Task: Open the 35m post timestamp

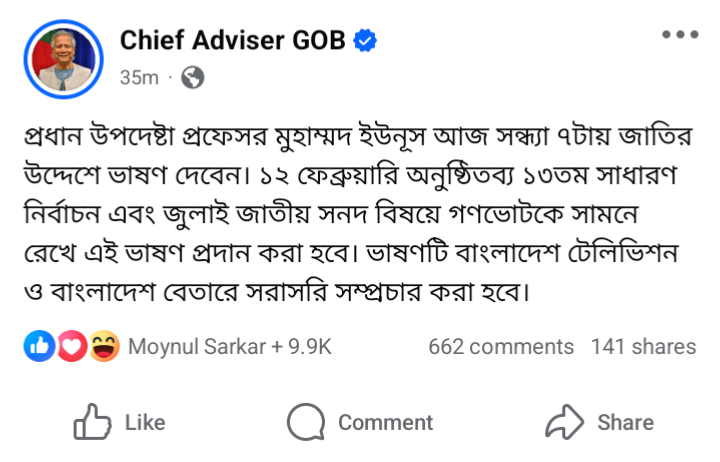Action: click(x=139, y=77)
